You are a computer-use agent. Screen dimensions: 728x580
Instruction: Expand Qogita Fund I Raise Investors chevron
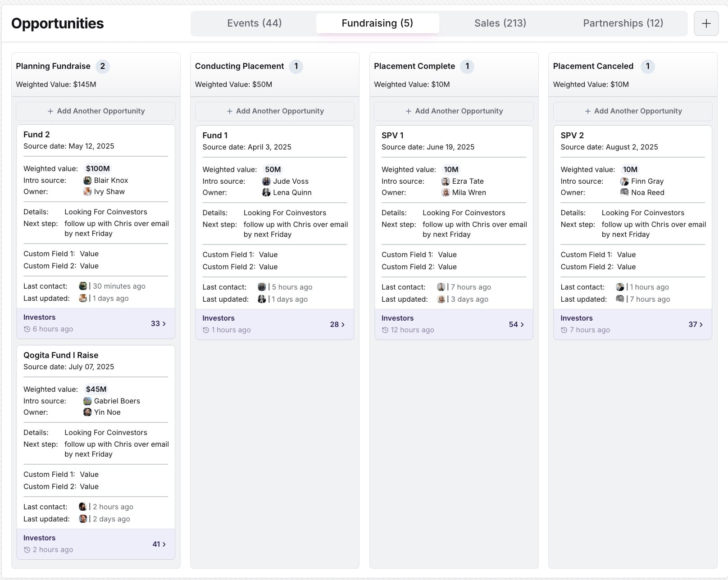(x=164, y=544)
